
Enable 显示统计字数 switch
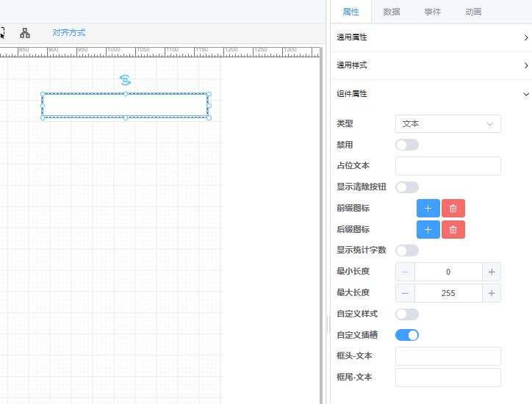[407, 250]
